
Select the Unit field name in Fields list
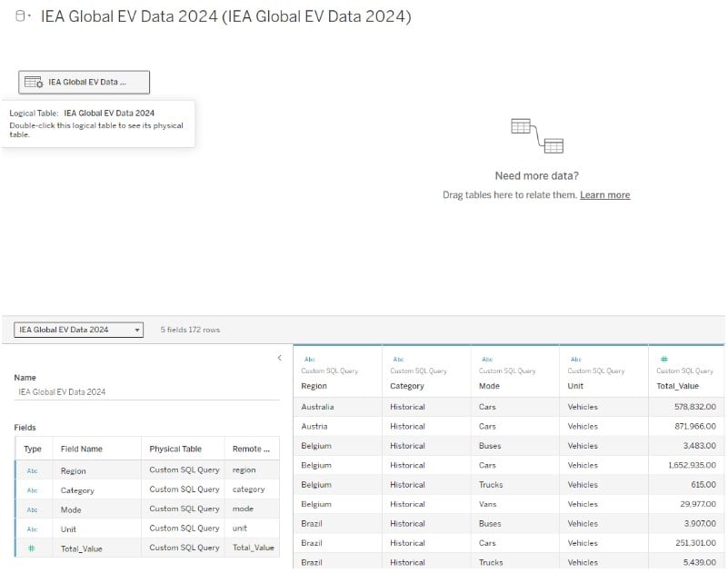(68, 529)
